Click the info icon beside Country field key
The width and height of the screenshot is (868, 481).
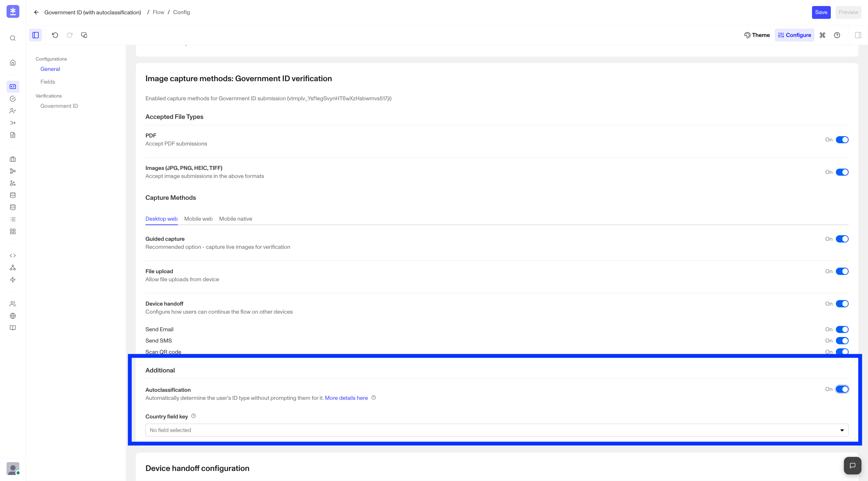pyautogui.click(x=193, y=416)
